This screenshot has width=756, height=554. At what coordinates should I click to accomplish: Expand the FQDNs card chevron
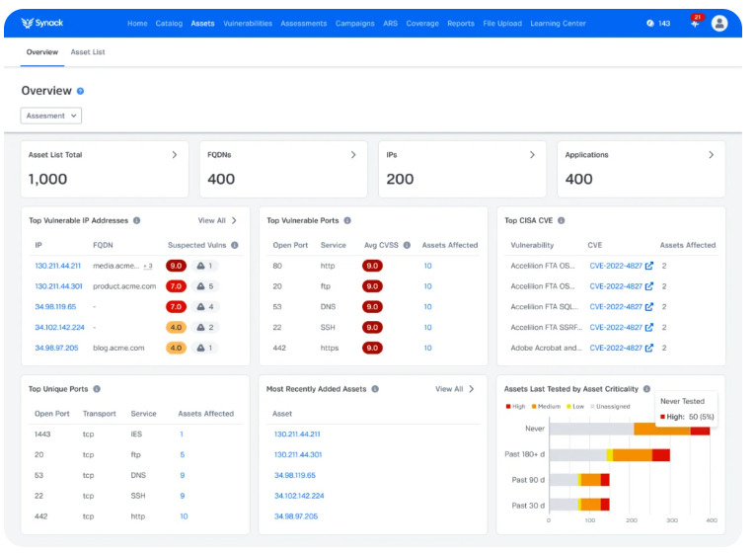(x=353, y=155)
